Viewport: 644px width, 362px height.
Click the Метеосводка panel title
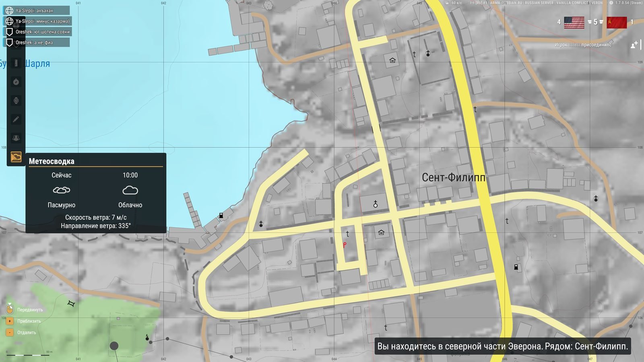[52, 161]
